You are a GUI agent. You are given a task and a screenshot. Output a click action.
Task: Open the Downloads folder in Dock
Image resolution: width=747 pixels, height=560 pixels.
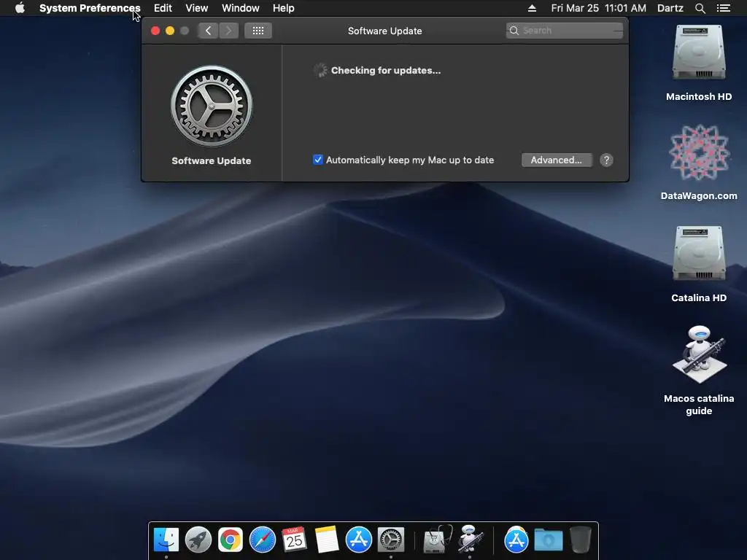548,540
